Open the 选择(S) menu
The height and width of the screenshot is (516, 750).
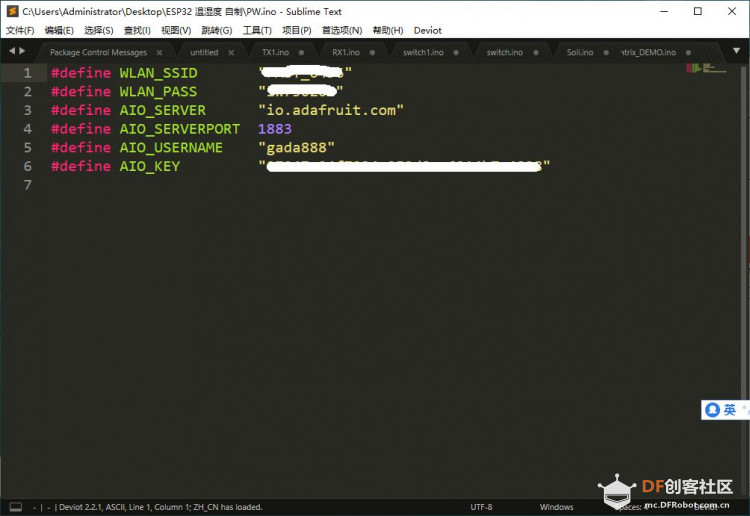[x=99, y=31]
